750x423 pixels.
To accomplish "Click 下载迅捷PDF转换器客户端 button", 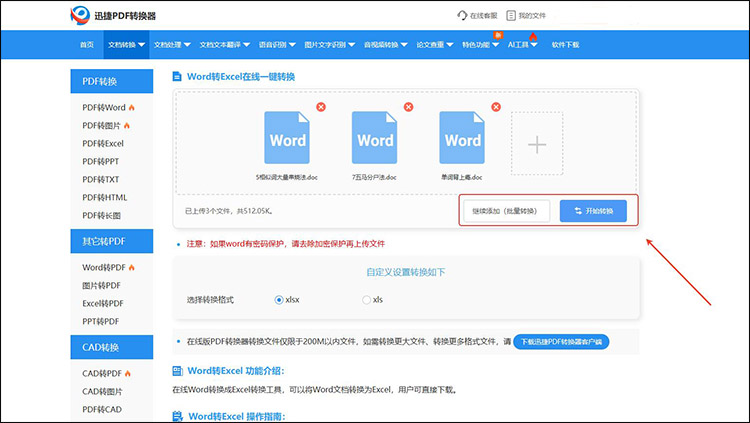I will (x=561, y=342).
